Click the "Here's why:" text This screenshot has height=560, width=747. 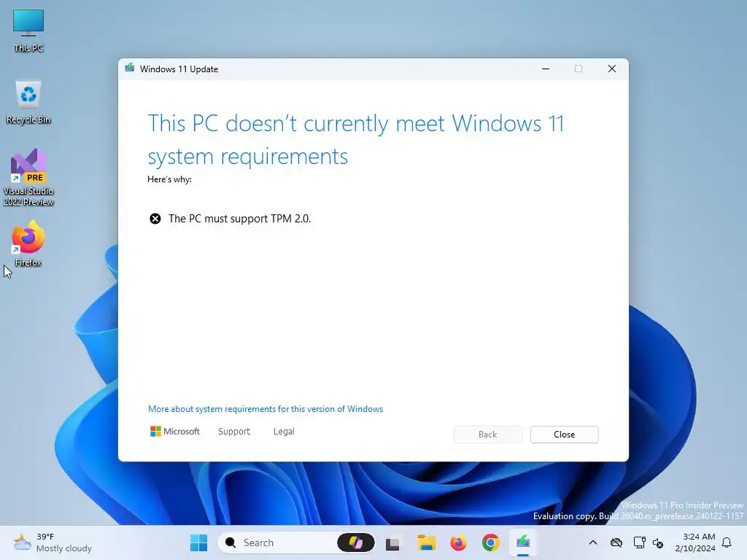click(x=169, y=179)
